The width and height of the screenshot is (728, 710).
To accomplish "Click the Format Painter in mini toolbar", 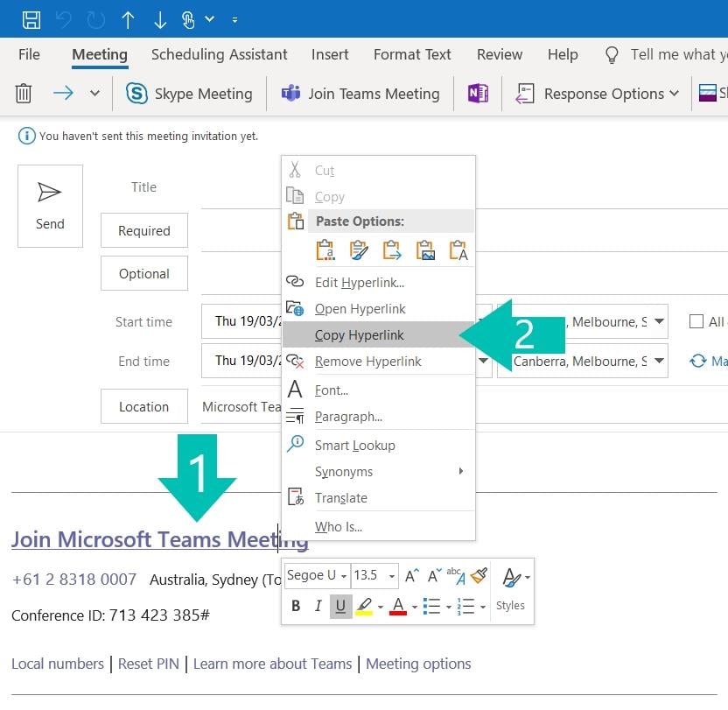I will tap(478, 575).
